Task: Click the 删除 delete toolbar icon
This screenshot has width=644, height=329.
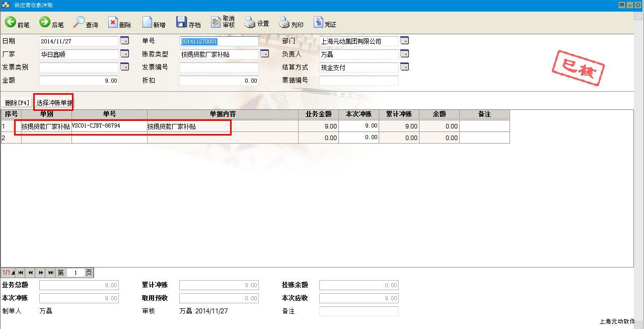Action: (x=119, y=23)
